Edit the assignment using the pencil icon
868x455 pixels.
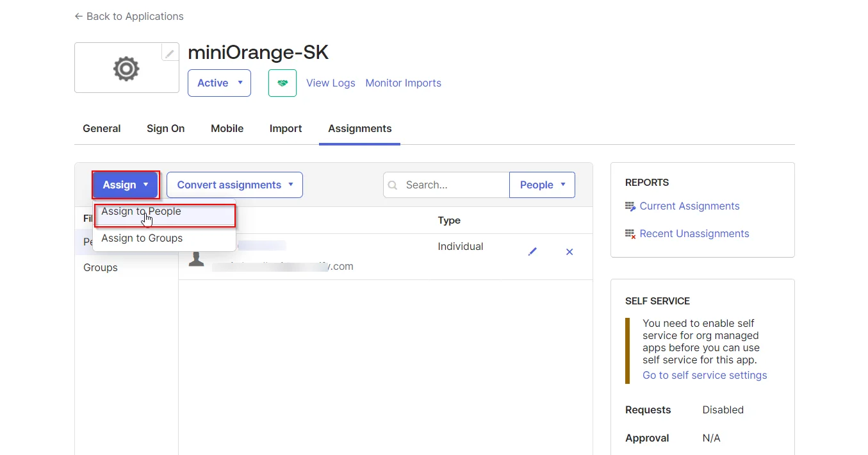pos(532,251)
